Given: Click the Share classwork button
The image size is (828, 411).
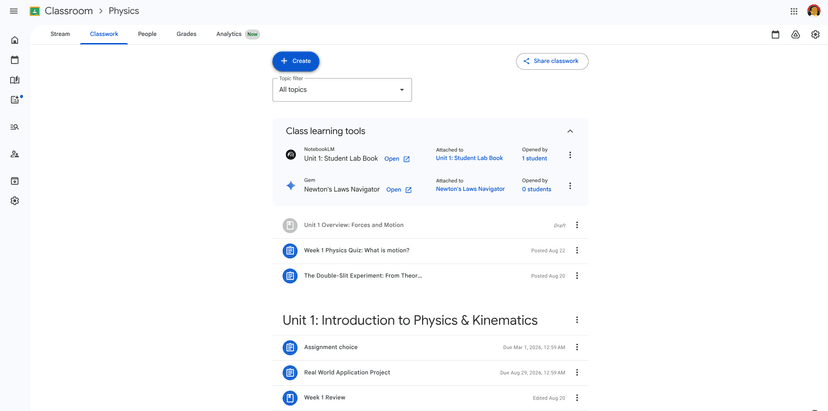Looking at the screenshot, I should [552, 61].
